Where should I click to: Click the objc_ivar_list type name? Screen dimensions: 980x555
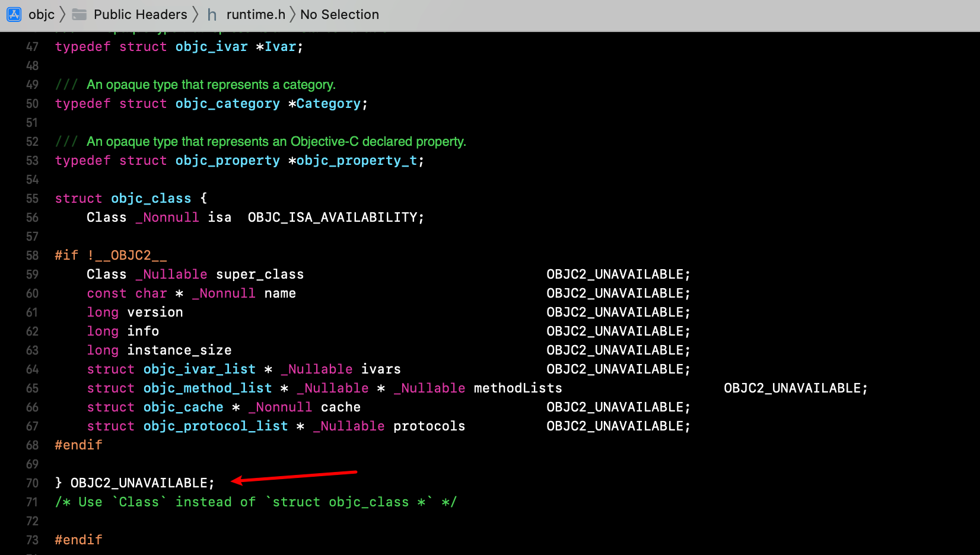[199, 369]
